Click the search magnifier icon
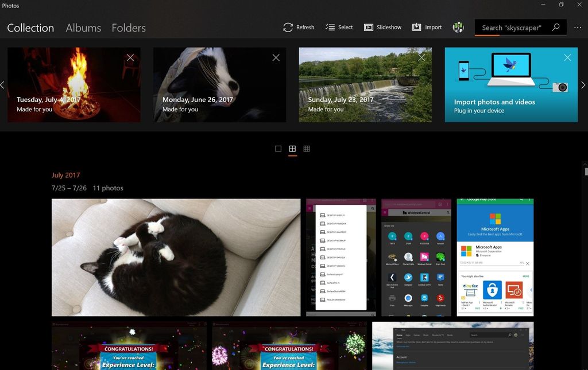This screenshot has width=588, height=370. [x=555, y=27]
